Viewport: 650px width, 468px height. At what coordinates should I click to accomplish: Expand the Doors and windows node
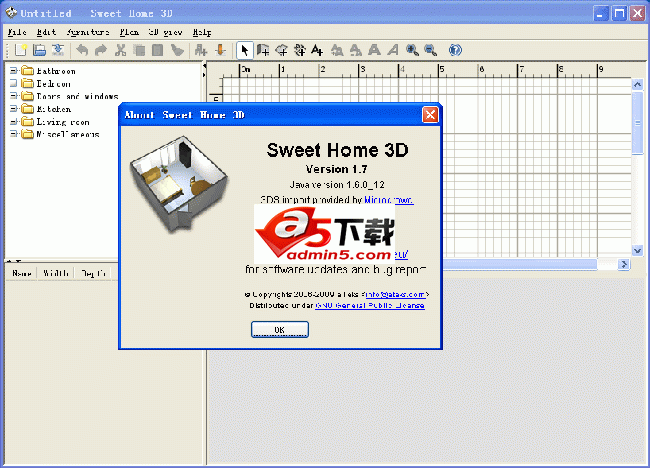[13, 96]
